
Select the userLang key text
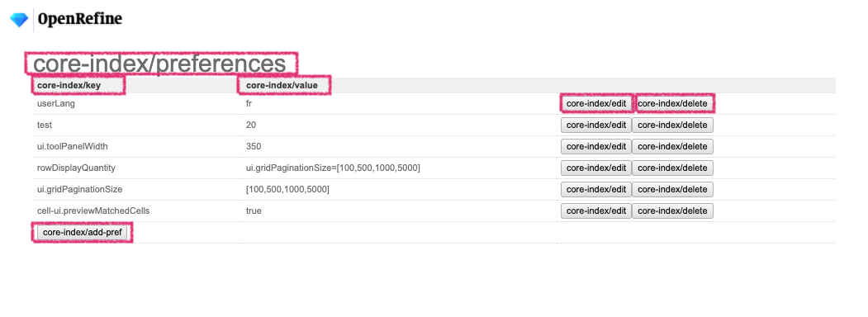(56, 103)
